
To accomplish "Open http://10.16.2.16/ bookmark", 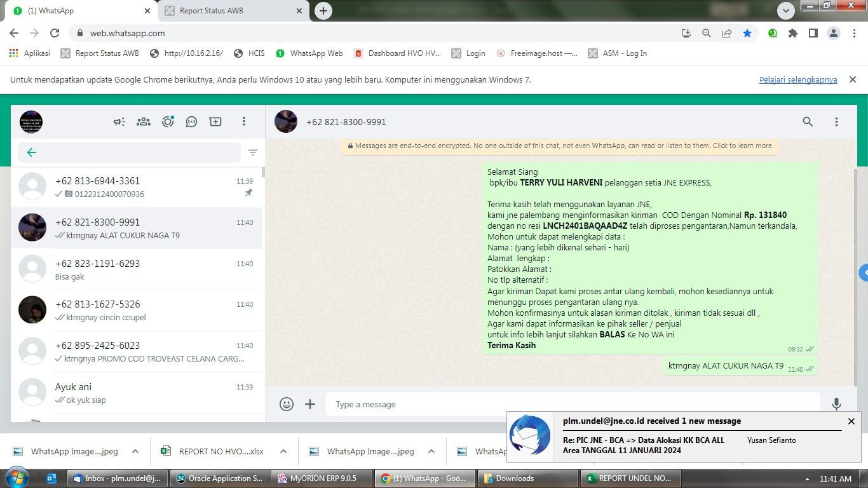I will point(186,53).
